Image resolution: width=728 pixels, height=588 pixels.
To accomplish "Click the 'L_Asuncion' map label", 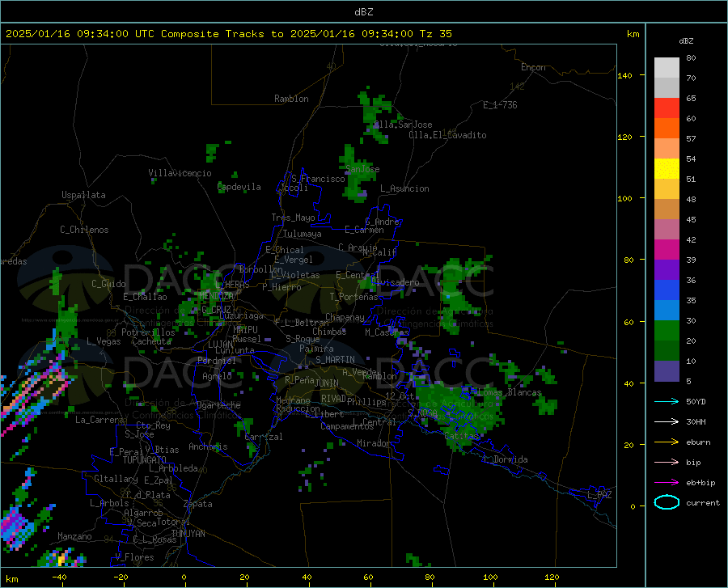I will coord(405,188).
